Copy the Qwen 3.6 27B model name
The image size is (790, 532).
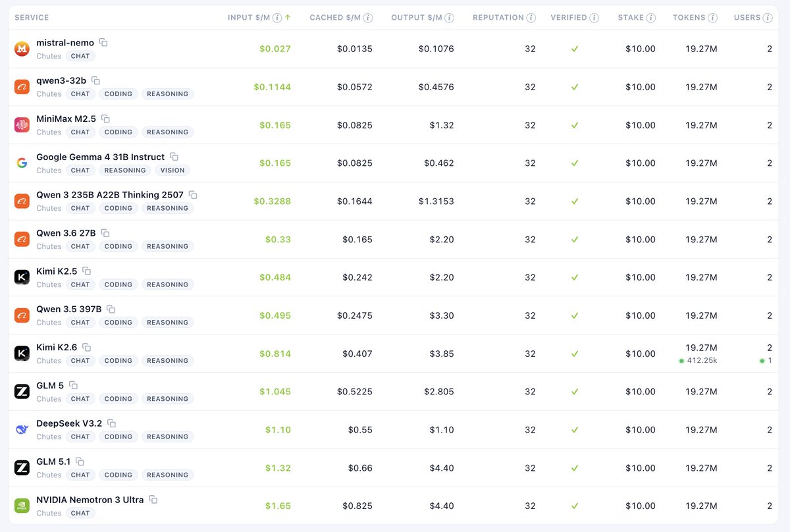point(105,233)
